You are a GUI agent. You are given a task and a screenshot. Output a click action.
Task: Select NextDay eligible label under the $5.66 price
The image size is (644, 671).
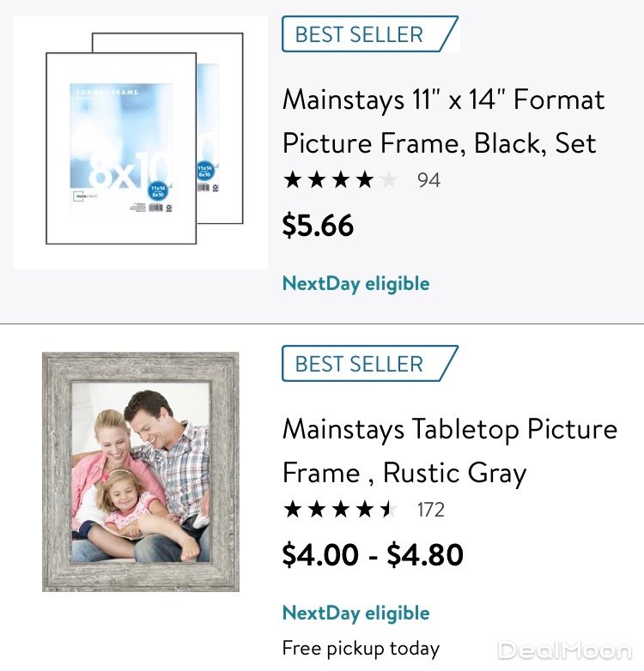(x=355, y=283)
